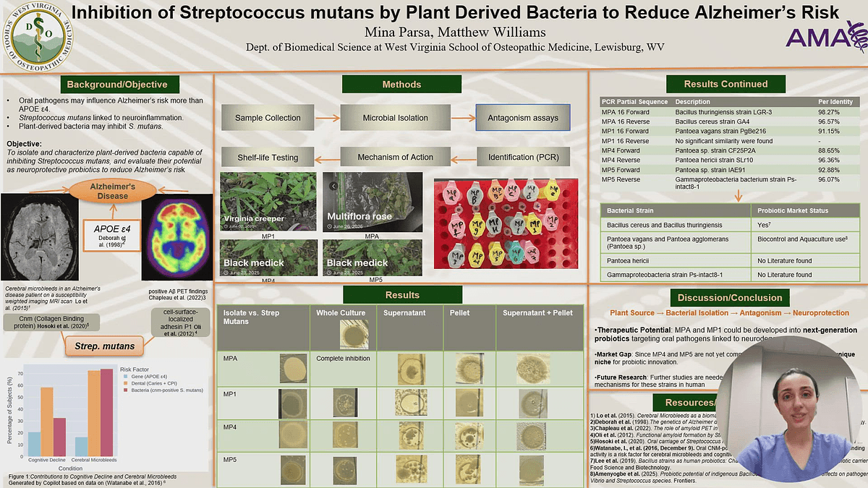
Task: Click the Whole Culture petri dish image in header row
Action: [x=354, y=333]
